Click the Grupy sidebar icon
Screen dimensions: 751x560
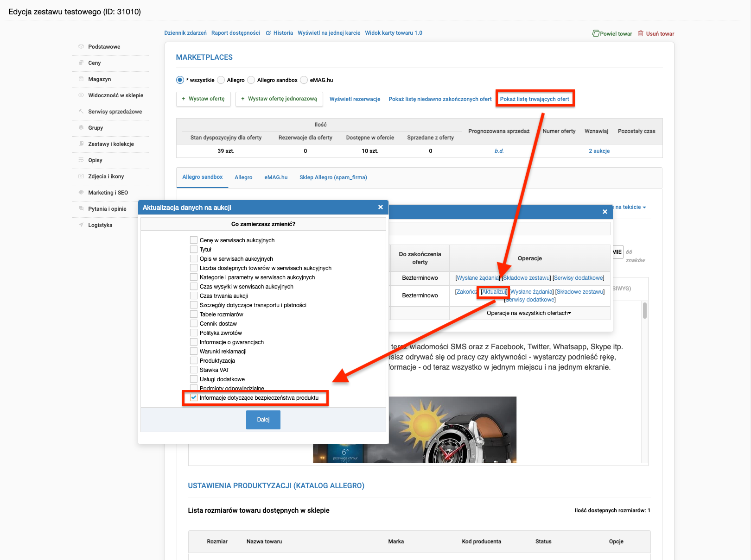pos(81,127)
